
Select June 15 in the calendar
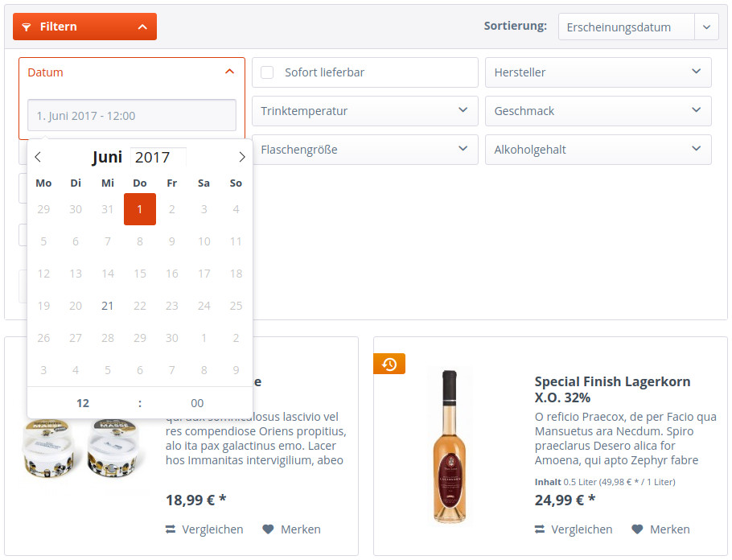139,273
